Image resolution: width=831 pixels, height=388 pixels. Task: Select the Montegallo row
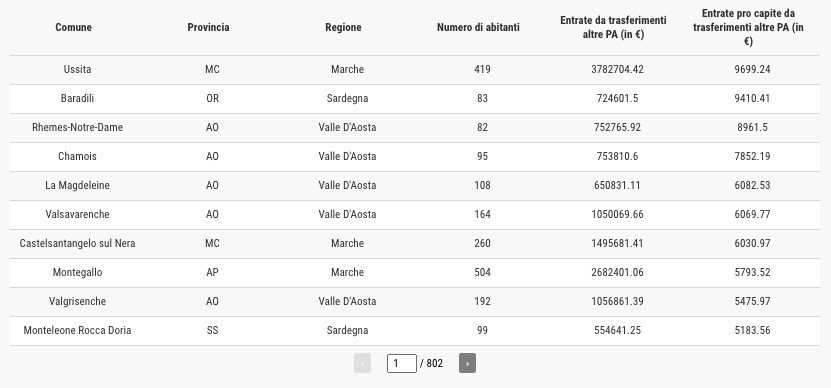point(415,272)
